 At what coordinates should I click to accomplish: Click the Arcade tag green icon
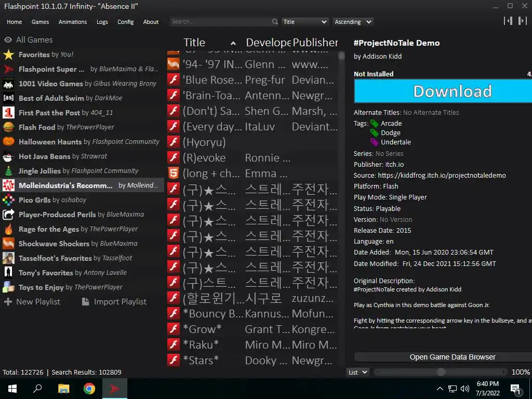[374, 124]
